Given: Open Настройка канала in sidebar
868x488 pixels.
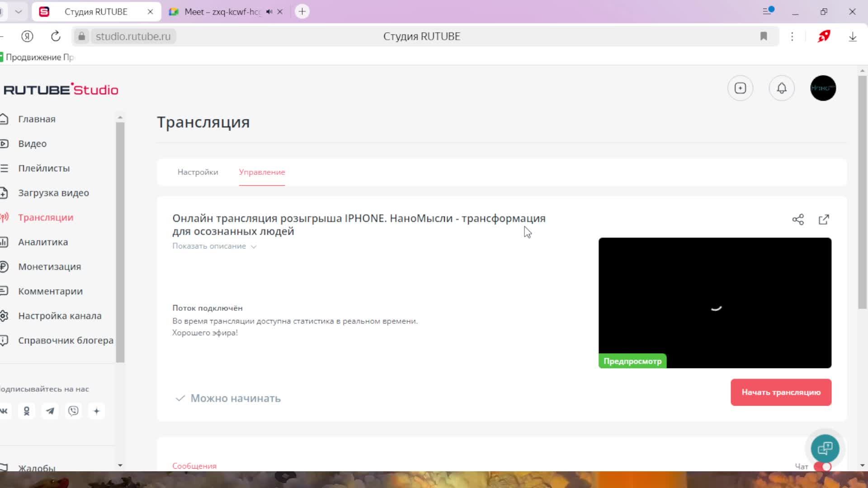Looking at the screenshot, I should point(60,316).
